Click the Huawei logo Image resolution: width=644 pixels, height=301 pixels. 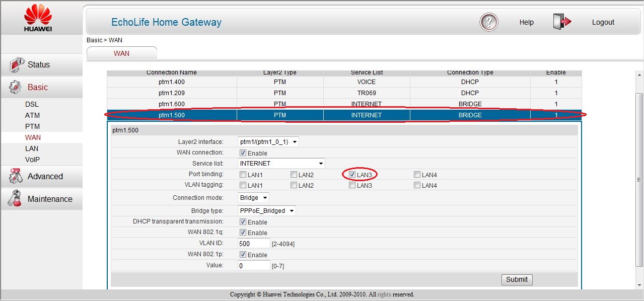pos(37,16)
